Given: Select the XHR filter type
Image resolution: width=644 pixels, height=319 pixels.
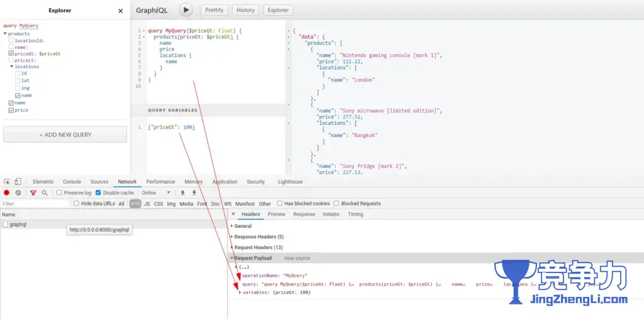Looking at the screenshot, I should coord(136,203).
